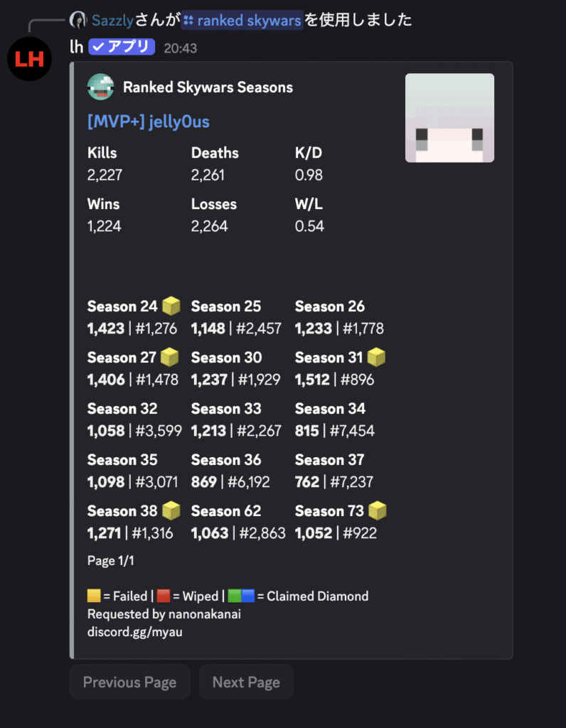Click the gold block beside Season 31
This screenshot has width=566, height=728.
tap(376, 358)
